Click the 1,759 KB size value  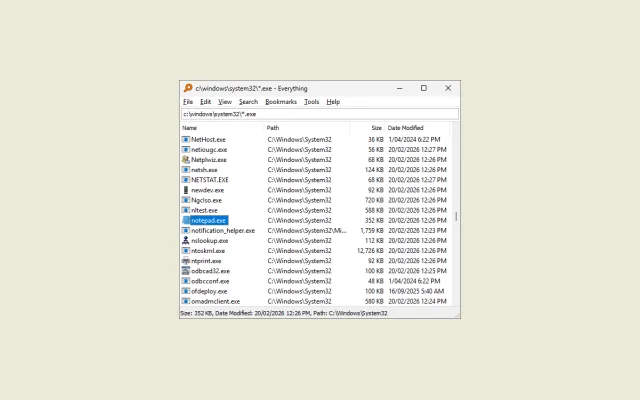[372, 231]
